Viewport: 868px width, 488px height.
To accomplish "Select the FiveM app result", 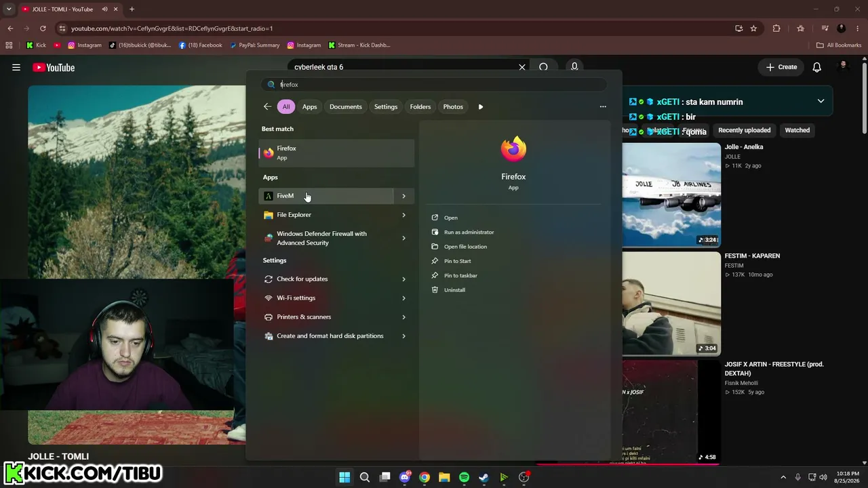I will click(326, 196).
